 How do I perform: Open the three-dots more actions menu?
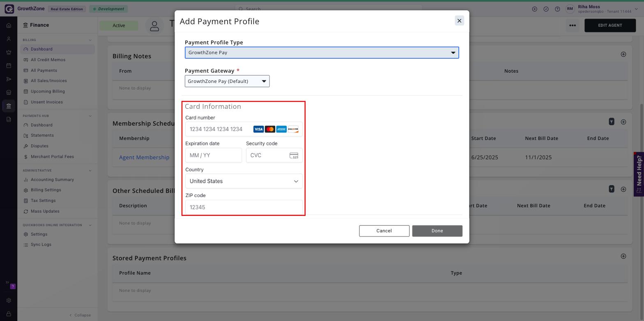click(573, 25)
